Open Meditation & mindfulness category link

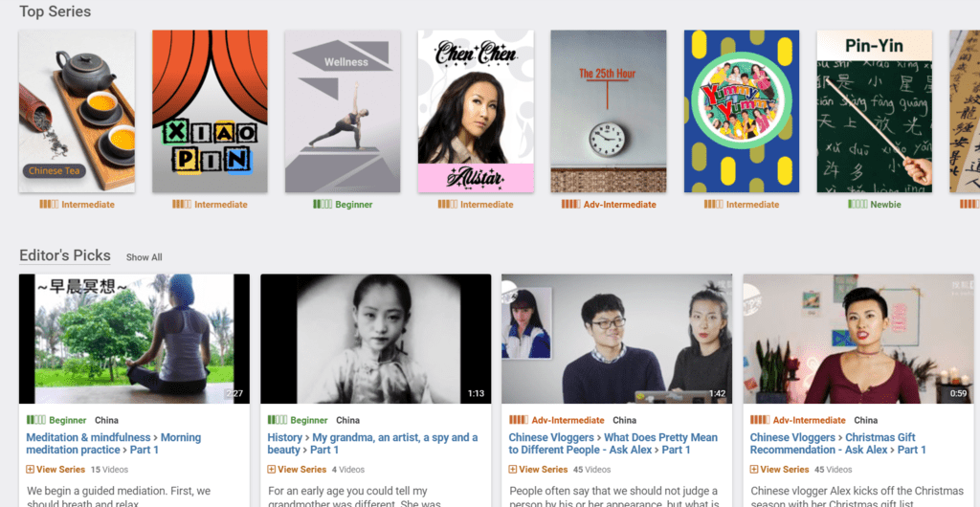coord(88,437)
